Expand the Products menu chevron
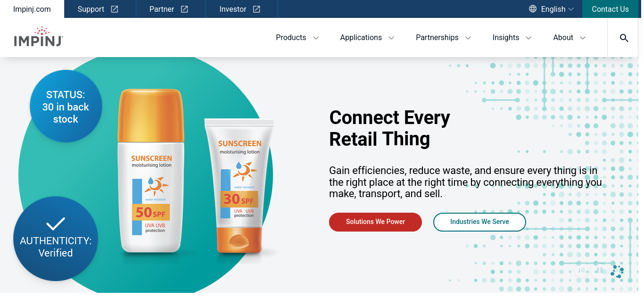 pos(316,38)
